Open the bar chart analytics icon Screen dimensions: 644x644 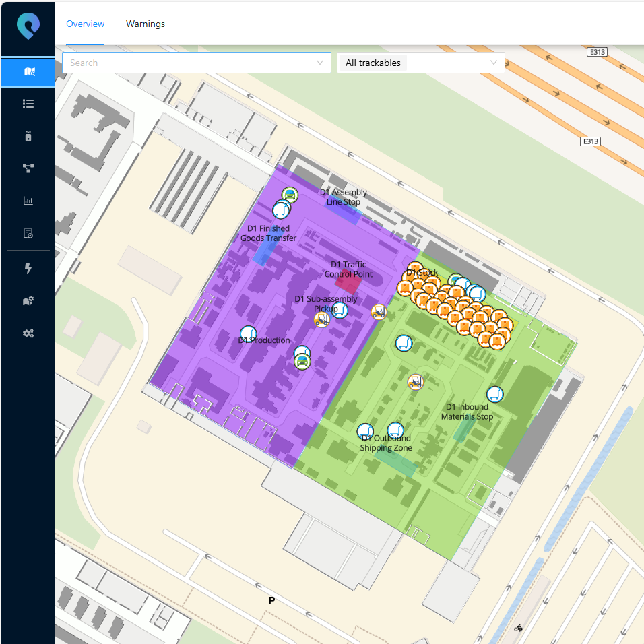click(28, 201)
